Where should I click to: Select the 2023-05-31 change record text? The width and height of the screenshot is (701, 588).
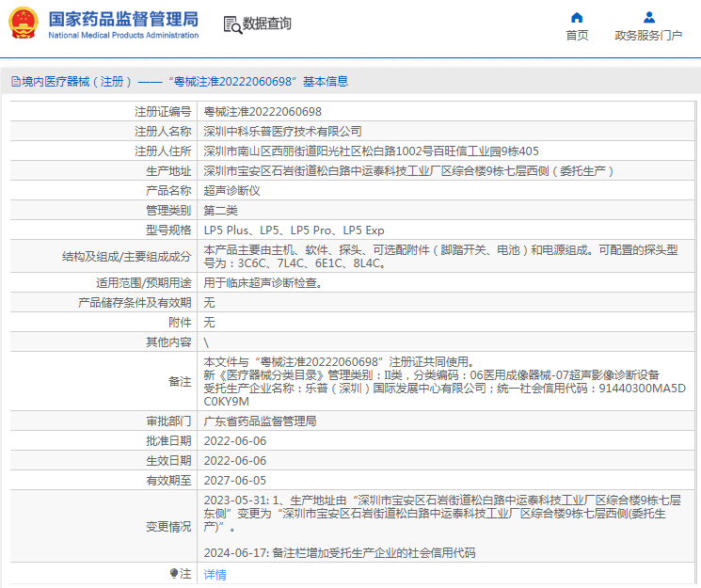tap(442, 514)
